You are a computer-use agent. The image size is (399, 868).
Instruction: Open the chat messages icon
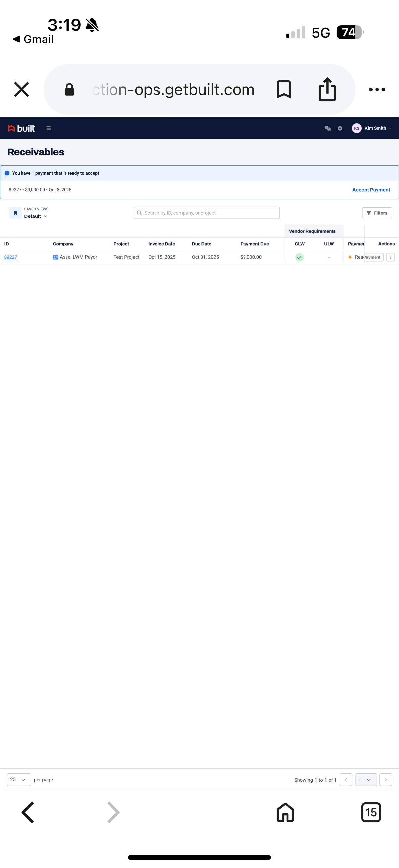pyautogui.click(x=327, y=128)
